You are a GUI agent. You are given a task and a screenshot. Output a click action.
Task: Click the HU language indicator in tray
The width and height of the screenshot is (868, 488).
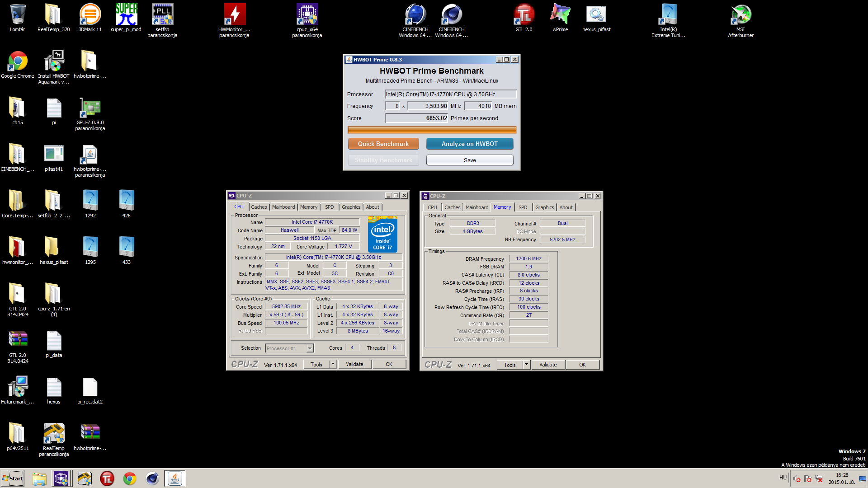783,478
